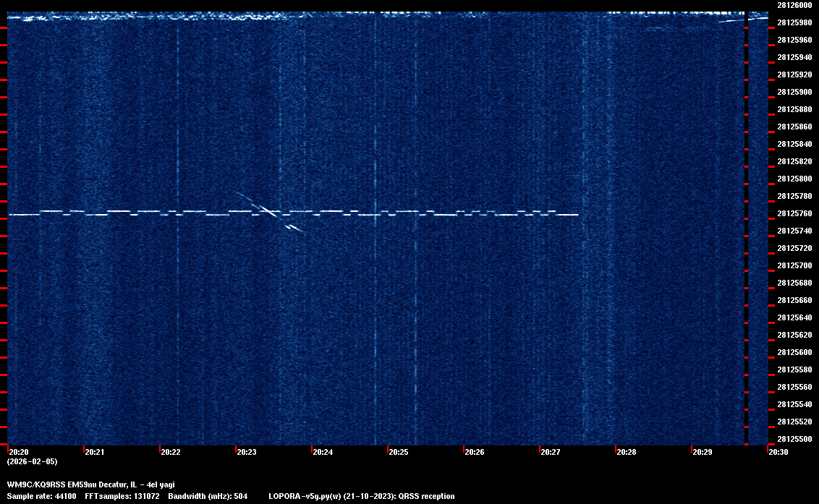819x504 pixels.
Task: Click the 20:25 time label
Action: 399,452
